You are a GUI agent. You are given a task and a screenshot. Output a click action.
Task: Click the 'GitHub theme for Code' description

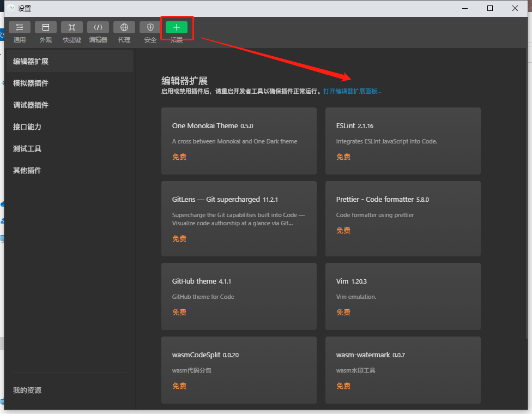pos(203,297)
